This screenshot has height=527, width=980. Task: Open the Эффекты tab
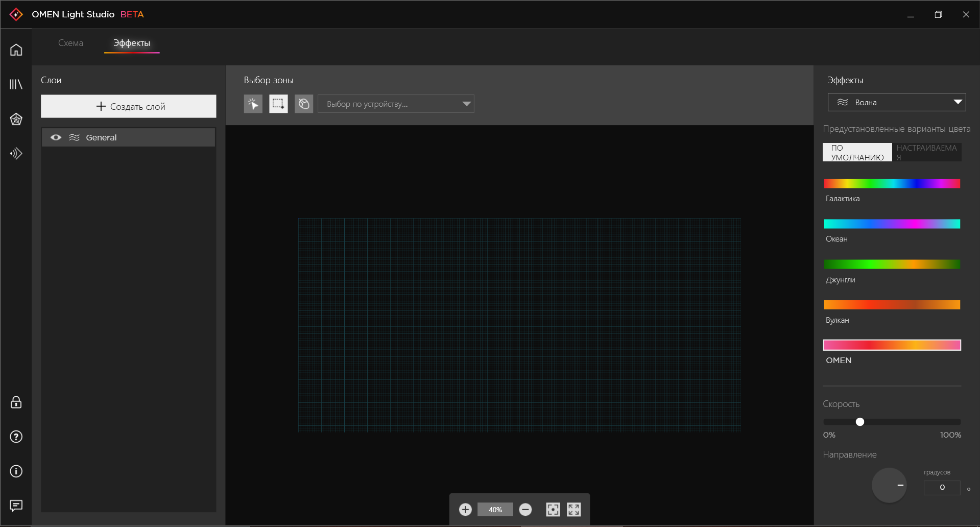point(132,43)
